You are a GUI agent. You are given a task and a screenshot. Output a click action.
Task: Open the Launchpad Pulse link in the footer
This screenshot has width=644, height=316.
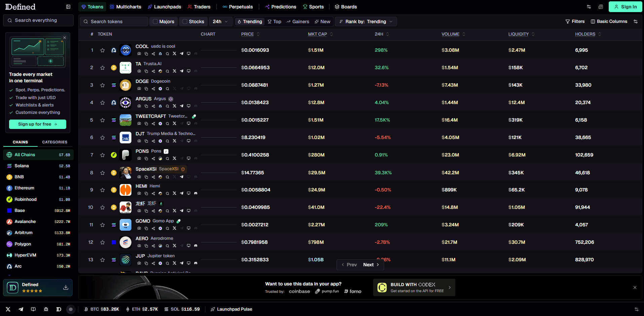231,309
